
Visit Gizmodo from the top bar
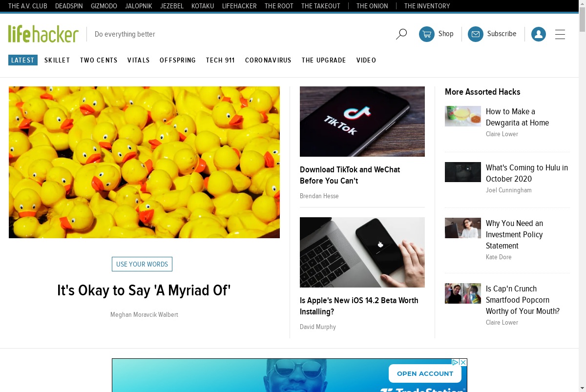click(x=104, y=6)
